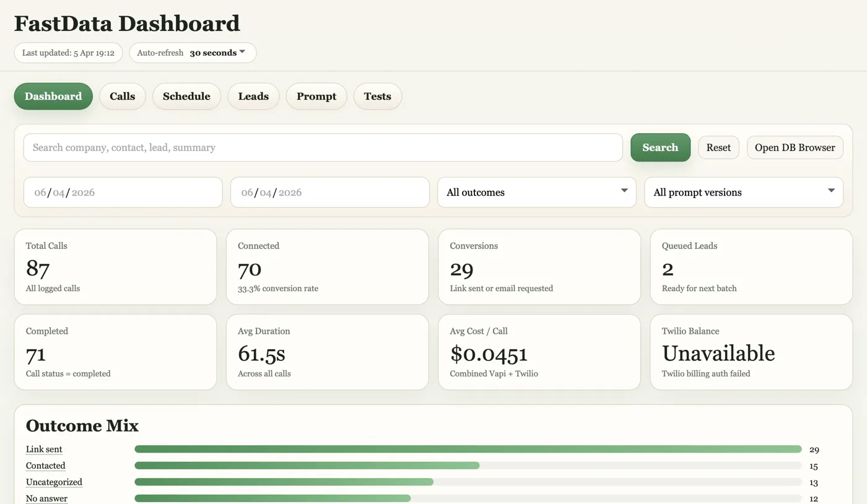Click the 33.3% conversion rate text

tap(278, 289)
